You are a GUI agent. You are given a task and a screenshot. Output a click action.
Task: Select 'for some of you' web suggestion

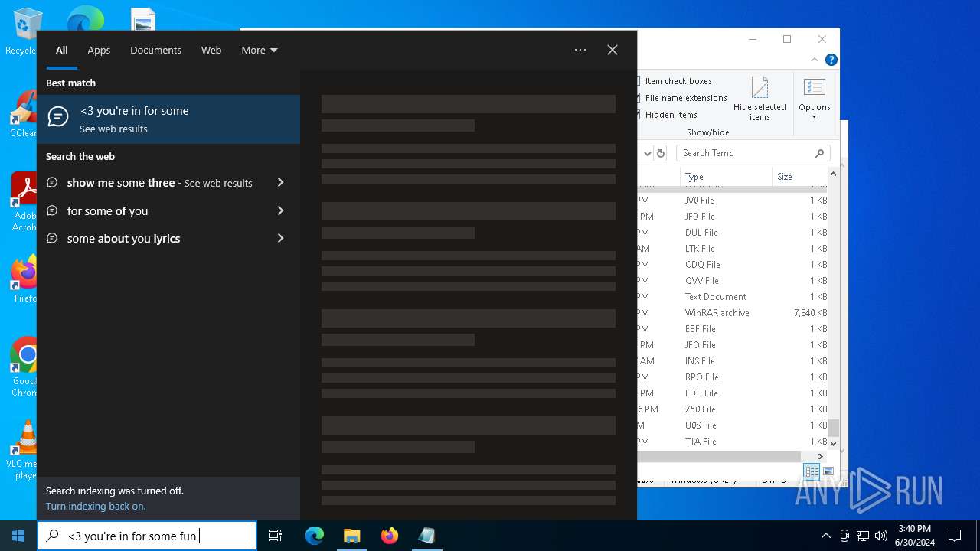click(149, 210)
